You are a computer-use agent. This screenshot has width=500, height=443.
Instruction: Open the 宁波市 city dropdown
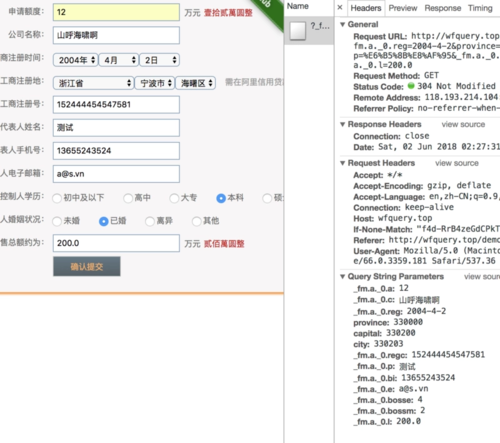(155, 83)
